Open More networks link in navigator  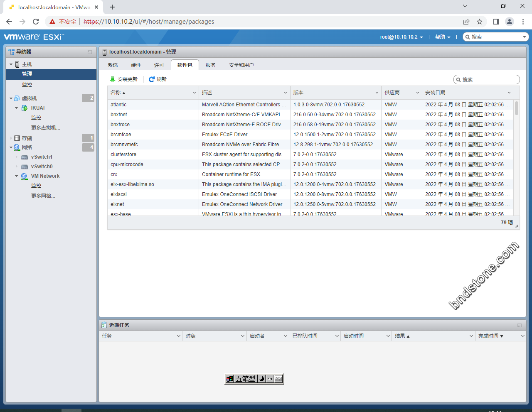point(43,196)
